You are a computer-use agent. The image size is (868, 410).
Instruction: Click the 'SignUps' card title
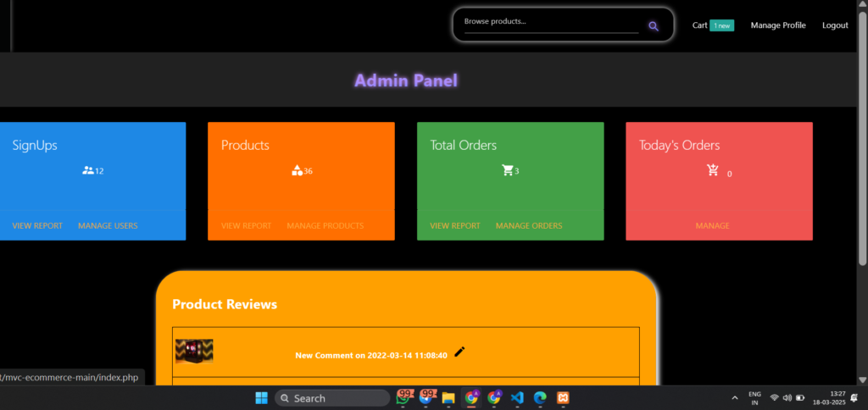pyautogui.click(x=35, y=145)
